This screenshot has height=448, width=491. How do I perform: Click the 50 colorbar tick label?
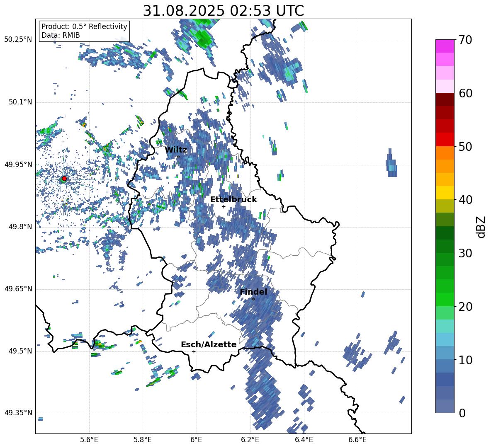point(465,146)
